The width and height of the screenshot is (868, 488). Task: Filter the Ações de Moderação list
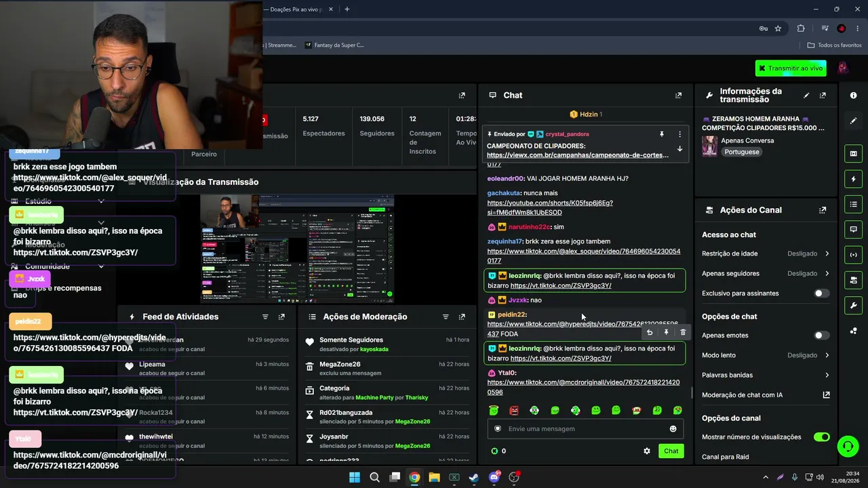click(446, 317)
